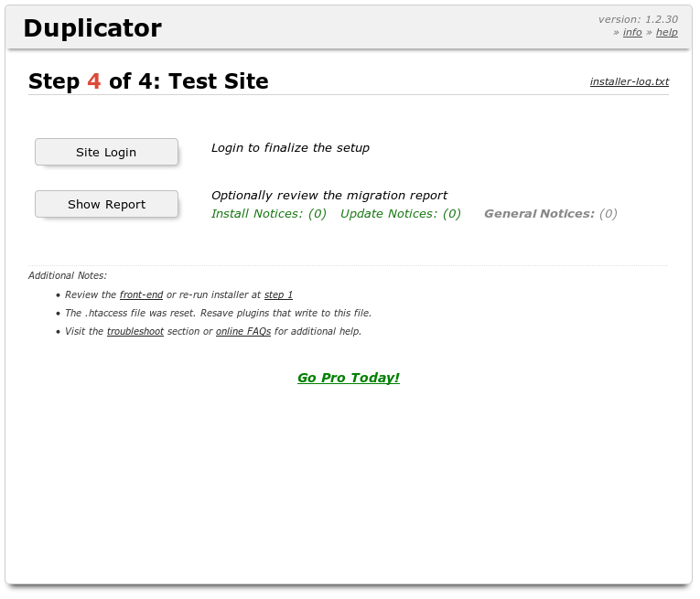Click the Additional Notes label

(x=68, y=275)
